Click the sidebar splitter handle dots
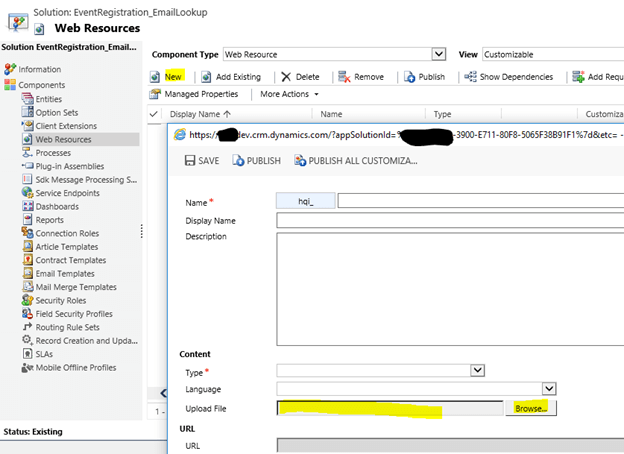624x454 pixels. [141, 231]
